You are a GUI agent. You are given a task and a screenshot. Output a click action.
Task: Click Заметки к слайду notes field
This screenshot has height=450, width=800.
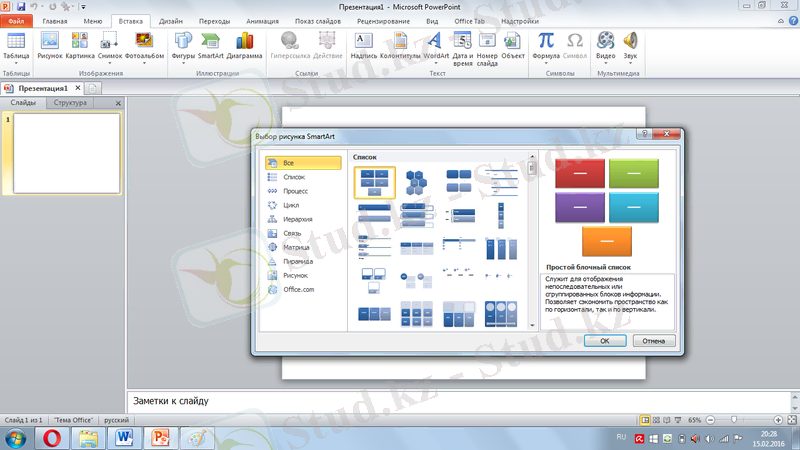click(459, 401)
